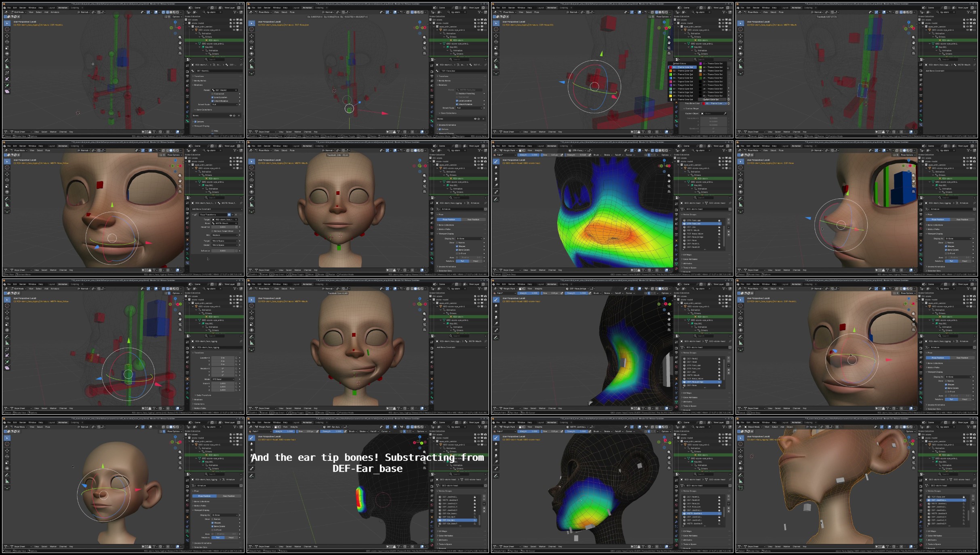
Task: Click Add Bone Constraint in the Copy Transforms frame
Action: coord(217,209)
